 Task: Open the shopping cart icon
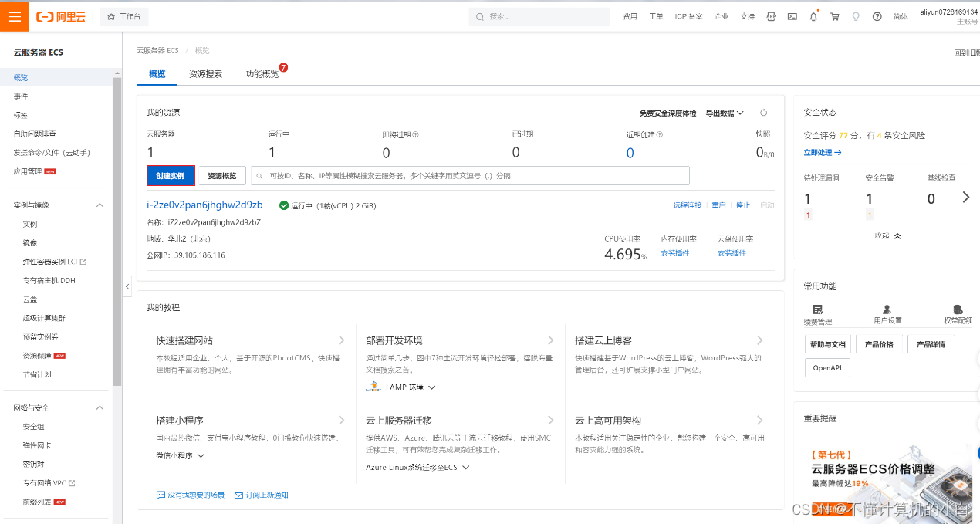point(834,16)
